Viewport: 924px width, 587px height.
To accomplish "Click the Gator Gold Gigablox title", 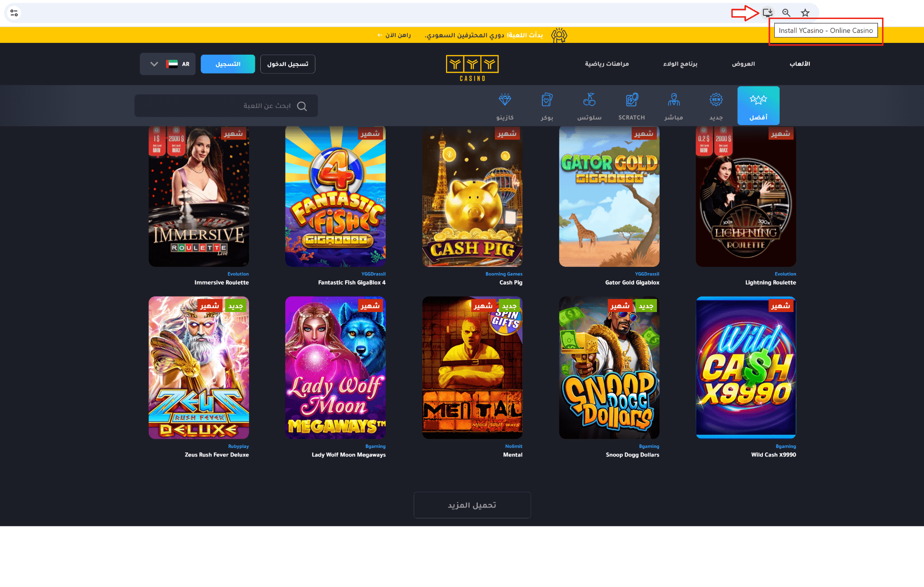I will tap(632, 283).
